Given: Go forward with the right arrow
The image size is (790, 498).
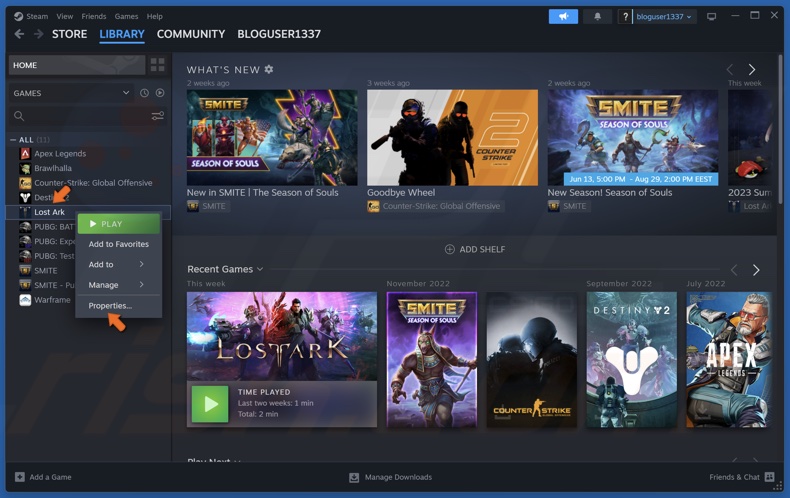Looking at the screenshot, I should pos(38,34).
